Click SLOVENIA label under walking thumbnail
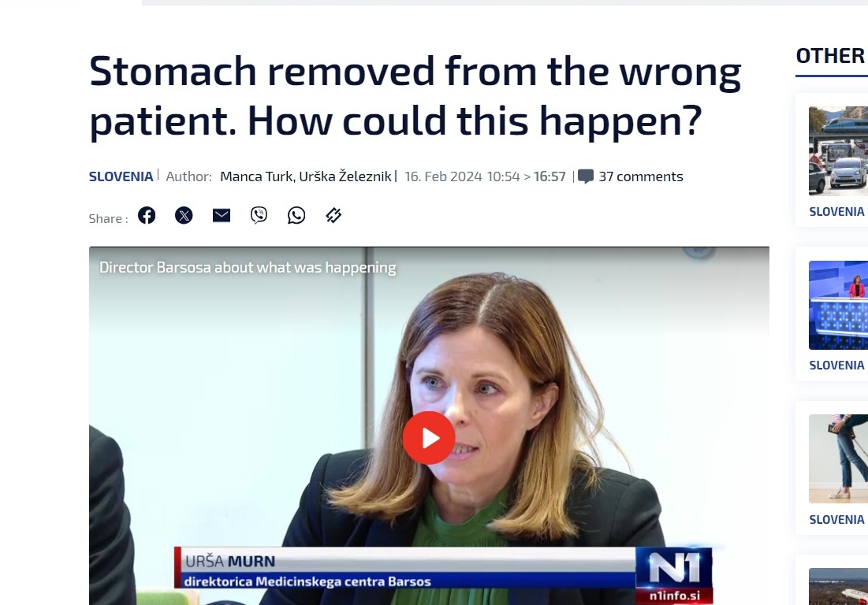The image size is (868, 605). point(836,520)
